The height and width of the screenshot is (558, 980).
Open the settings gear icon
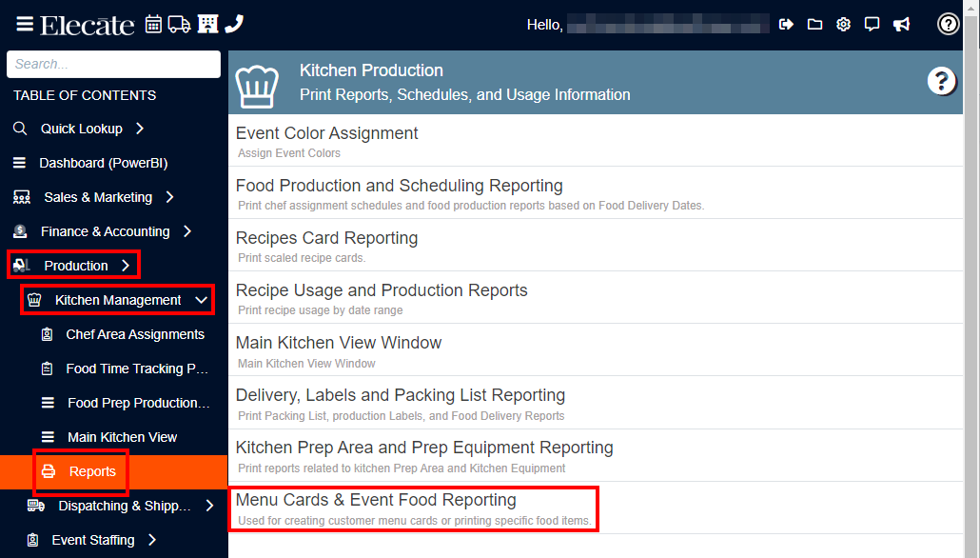tap(843, 25)
